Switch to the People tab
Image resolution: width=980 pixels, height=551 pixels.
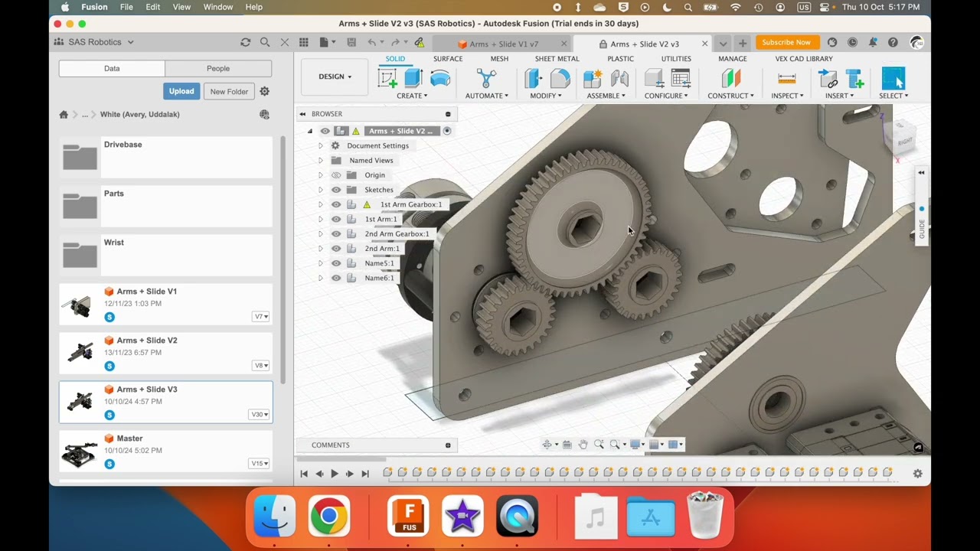coord(218,68)
